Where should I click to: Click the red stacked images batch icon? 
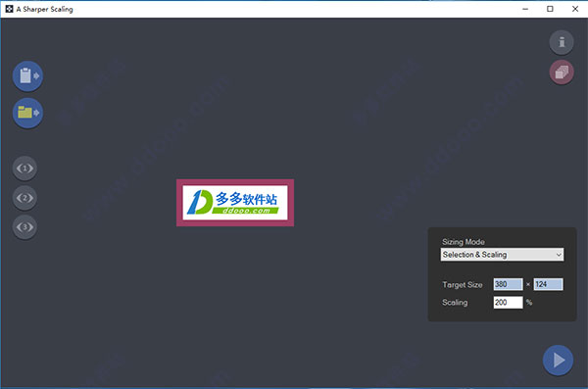pyautogui.click(x=562, y=73)
